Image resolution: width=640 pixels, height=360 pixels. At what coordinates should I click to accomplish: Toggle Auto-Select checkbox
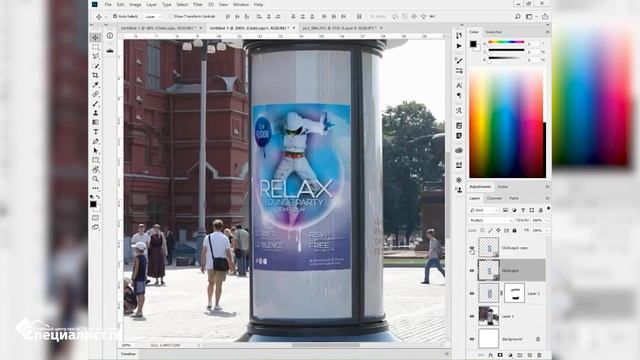tap(115, 16)
